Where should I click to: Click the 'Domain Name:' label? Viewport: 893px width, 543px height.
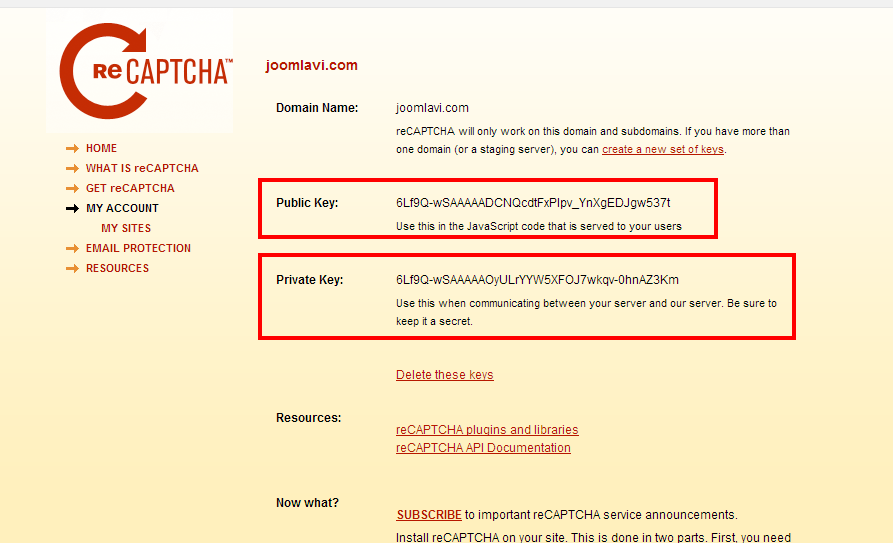pos(317,108)
